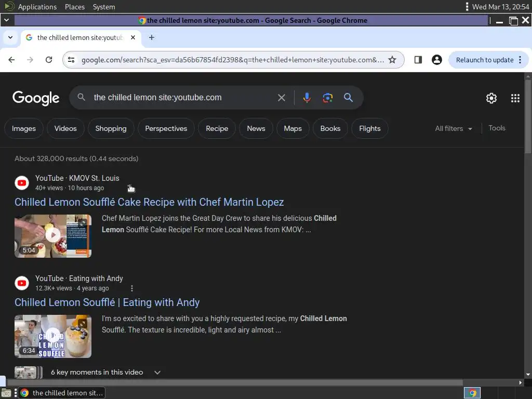
Task: Select the Maps filter chip
Action: click(293, 128)
